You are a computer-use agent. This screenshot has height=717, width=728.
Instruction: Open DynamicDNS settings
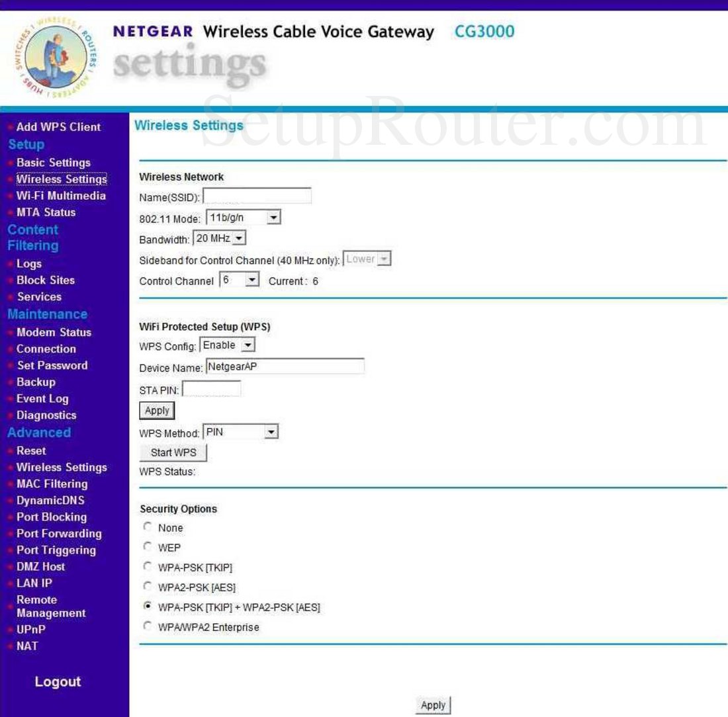pyautogui.click(x=50, y=500)
